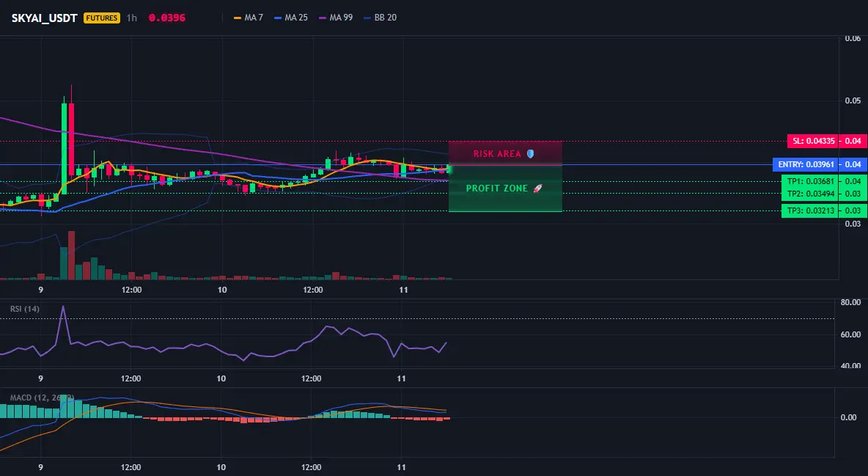868x476 pixels.
Task: Click the PROFIT ZONE green box
Action: (505, 188)
